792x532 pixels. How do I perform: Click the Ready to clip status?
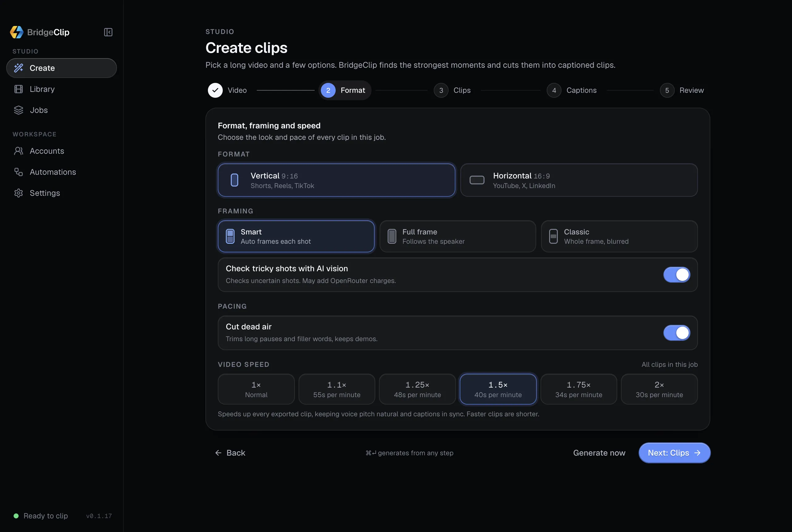[41, 516]
